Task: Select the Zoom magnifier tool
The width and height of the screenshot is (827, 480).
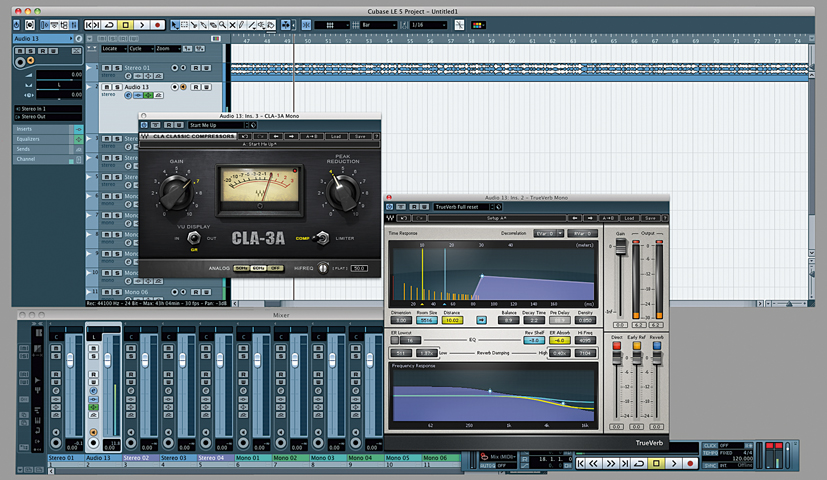Action: click(223, 25)
